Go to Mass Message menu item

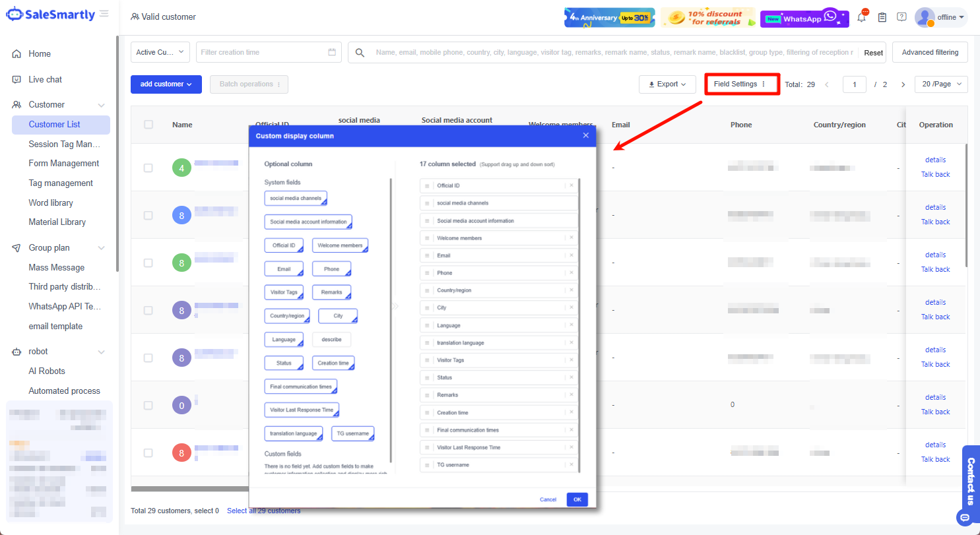coord(57,267)
